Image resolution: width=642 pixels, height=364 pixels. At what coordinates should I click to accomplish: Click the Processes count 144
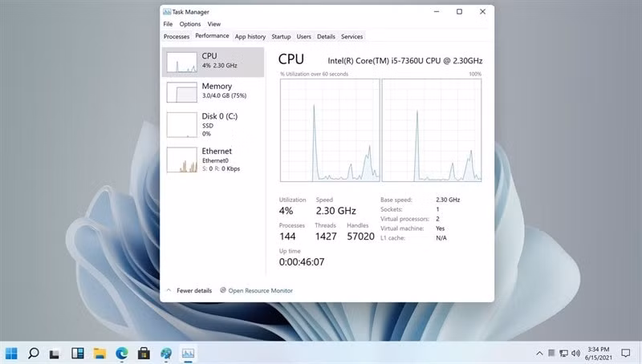point(287,237)
